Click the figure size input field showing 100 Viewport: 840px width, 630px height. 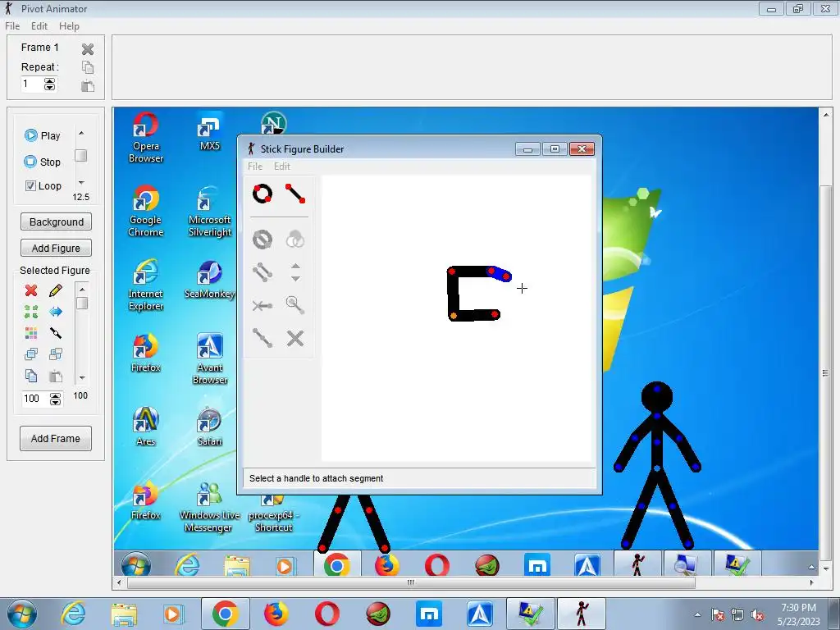[34, 399]
